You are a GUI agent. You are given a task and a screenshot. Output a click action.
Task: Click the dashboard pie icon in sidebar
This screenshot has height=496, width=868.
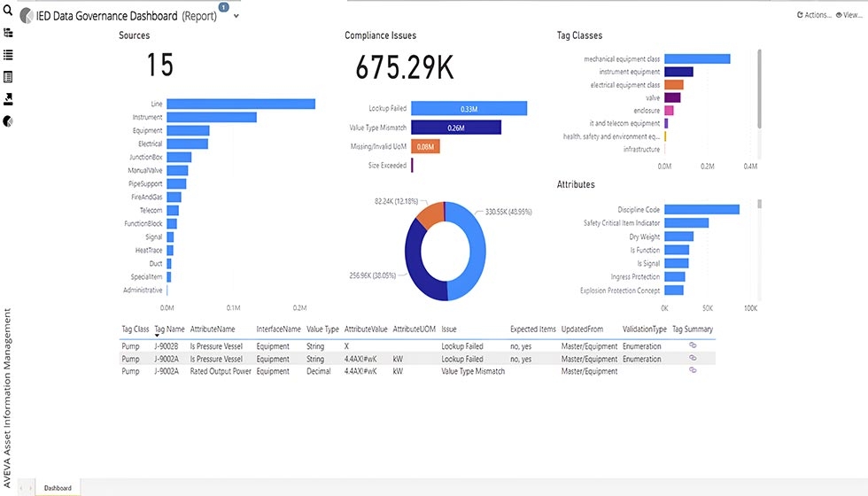[8, 120]
